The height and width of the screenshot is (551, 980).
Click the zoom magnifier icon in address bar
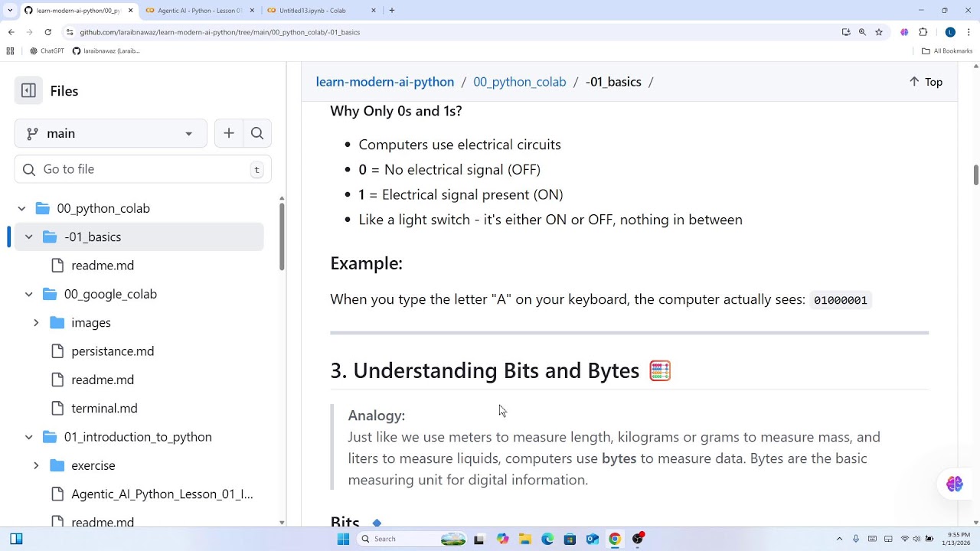pos(862,32)
